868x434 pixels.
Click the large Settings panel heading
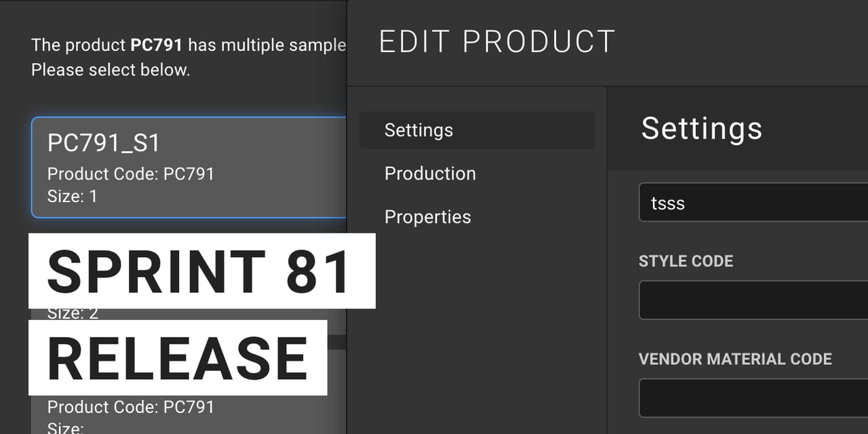coord(701,128)
